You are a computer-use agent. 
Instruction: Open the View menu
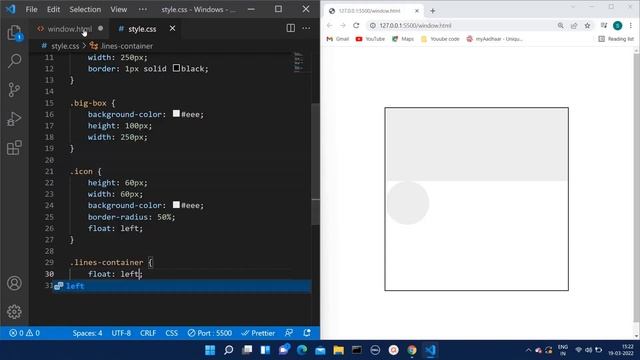118,9
